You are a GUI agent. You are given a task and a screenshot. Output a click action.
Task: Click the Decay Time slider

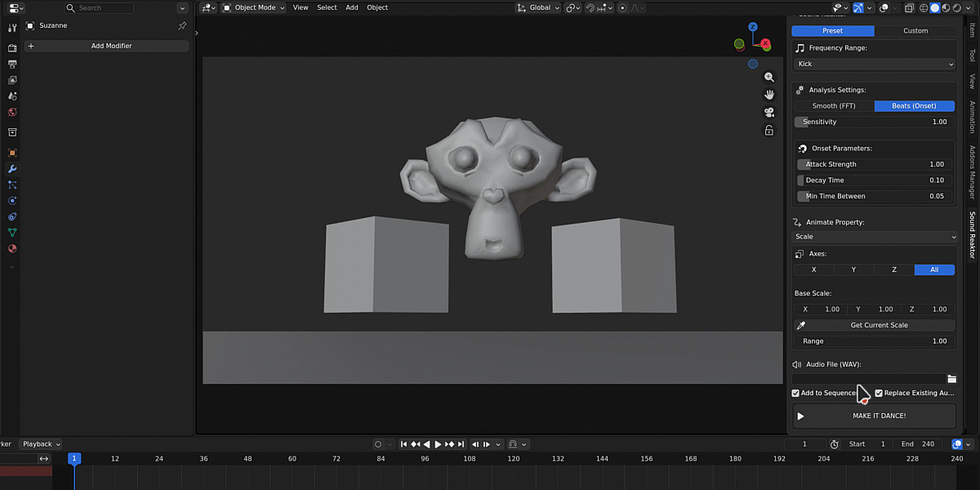[875, 180]
